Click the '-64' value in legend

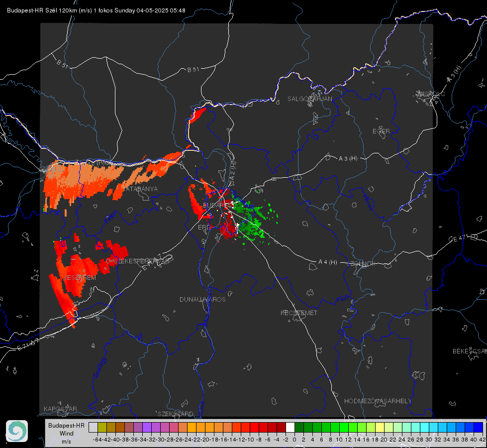[x=97, y=440]
